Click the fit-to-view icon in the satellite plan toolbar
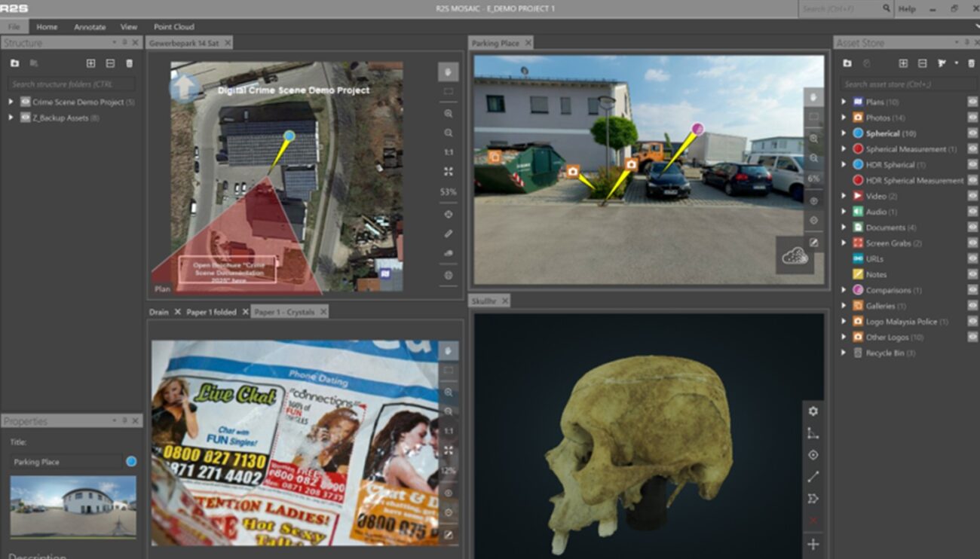 point(449,172)
